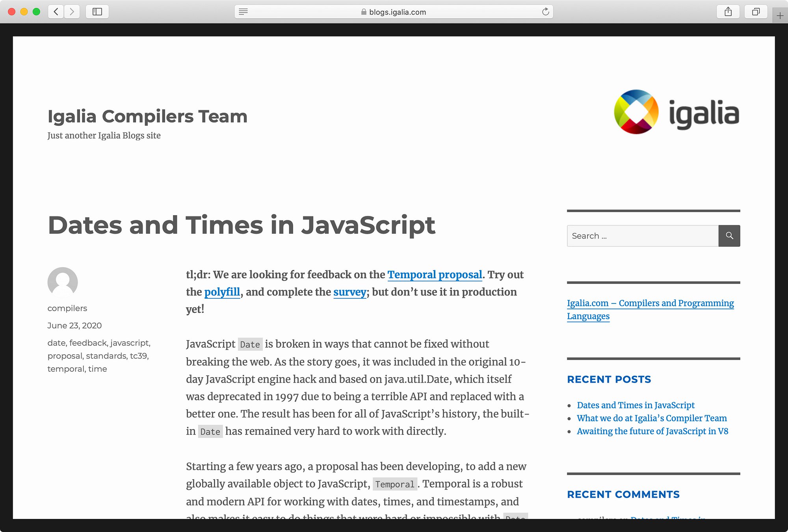Open the proposal tag
This screenshot has width=788, height=532.
(65, 356)
